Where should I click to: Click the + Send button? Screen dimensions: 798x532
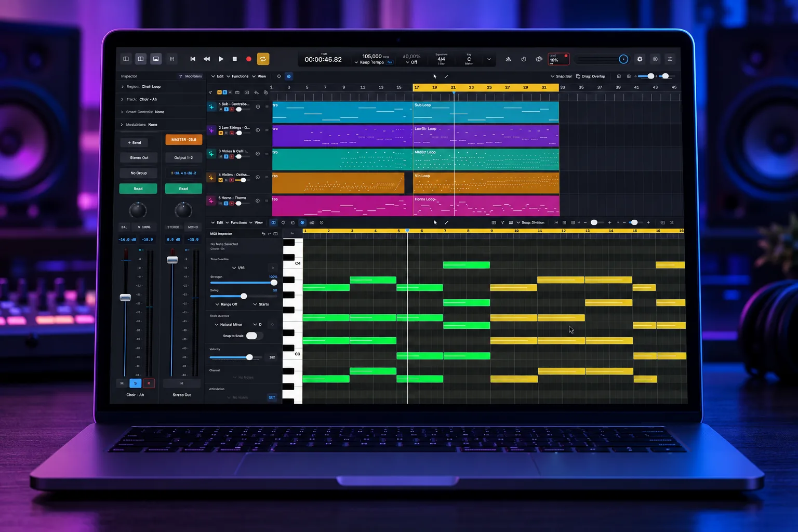point(135,142)
